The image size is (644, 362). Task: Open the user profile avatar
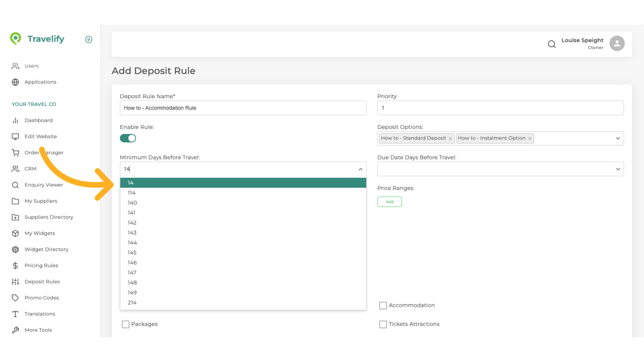pos(617,44)
